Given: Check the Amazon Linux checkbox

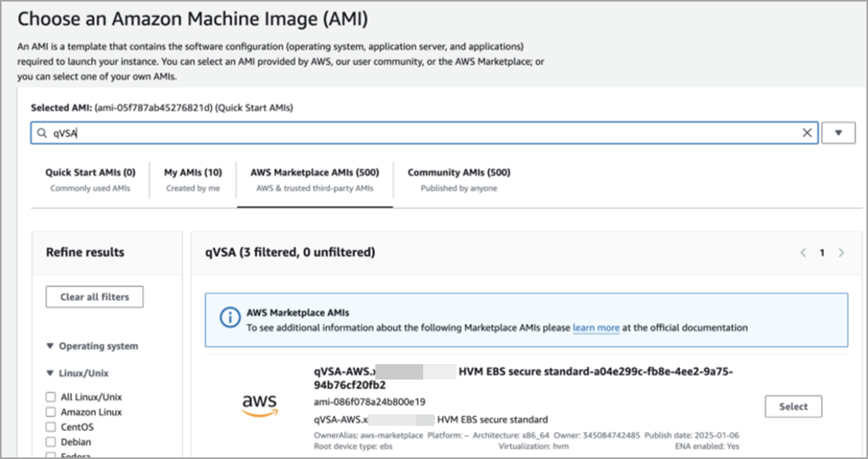Looking at the screenshot, I should (51, 412).
